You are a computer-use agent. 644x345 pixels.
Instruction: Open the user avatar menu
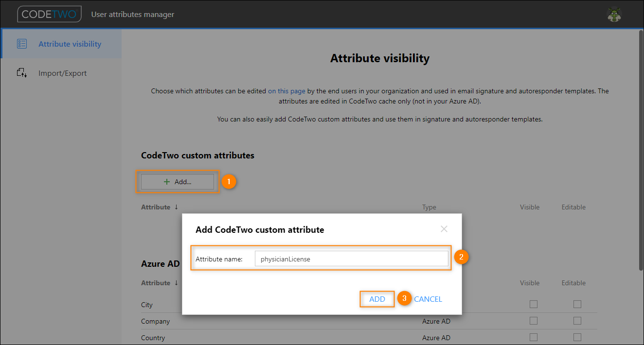pos(614,15)
